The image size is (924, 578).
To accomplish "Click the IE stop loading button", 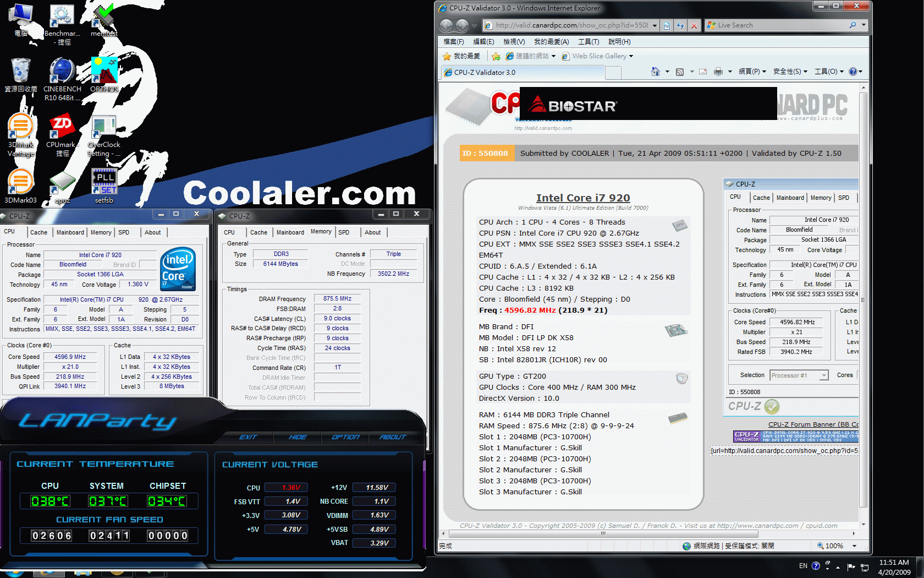I will 694,25.
